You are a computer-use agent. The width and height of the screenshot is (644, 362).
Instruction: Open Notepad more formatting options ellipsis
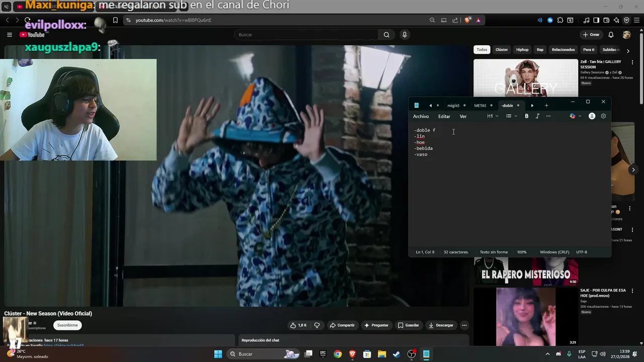click(548, 116)
